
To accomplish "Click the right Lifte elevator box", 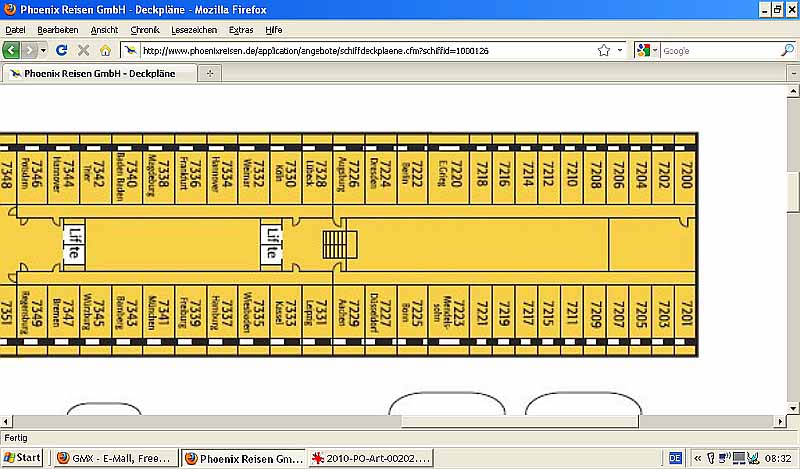I will coord(271,244).
